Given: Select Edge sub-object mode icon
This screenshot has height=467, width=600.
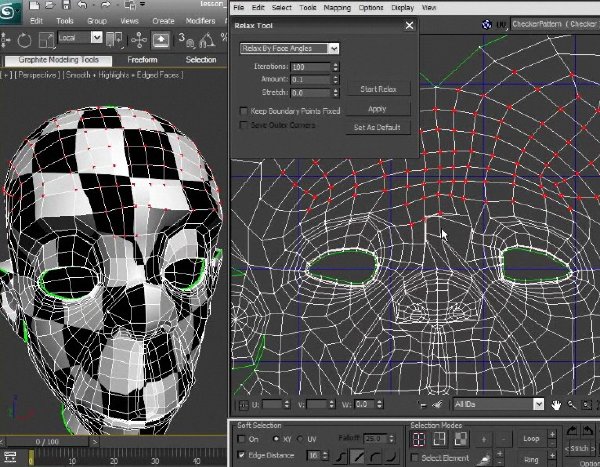Looking at the screenshot, I should tap(439, 439).
